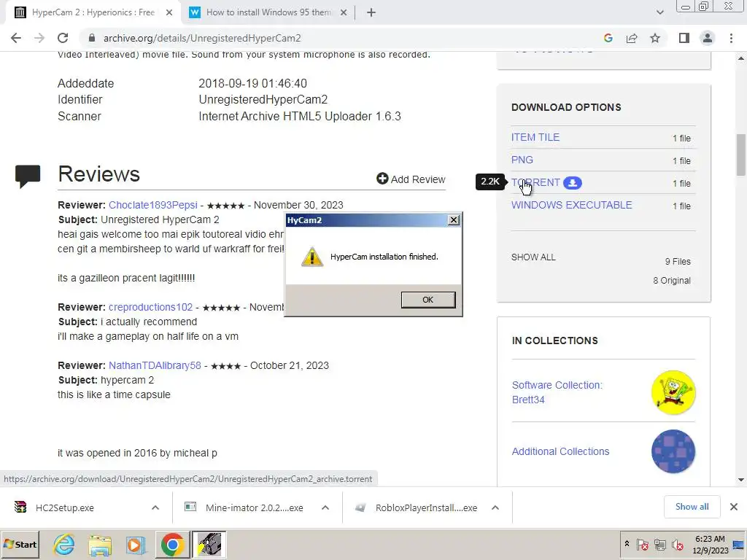Close the Windows 95 theme tab

pyautogui.click(x=344, y=13)
